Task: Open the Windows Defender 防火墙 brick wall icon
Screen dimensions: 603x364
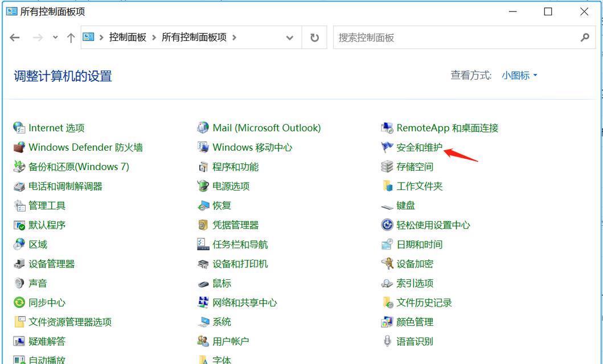Action: click(x=19, y=147)
